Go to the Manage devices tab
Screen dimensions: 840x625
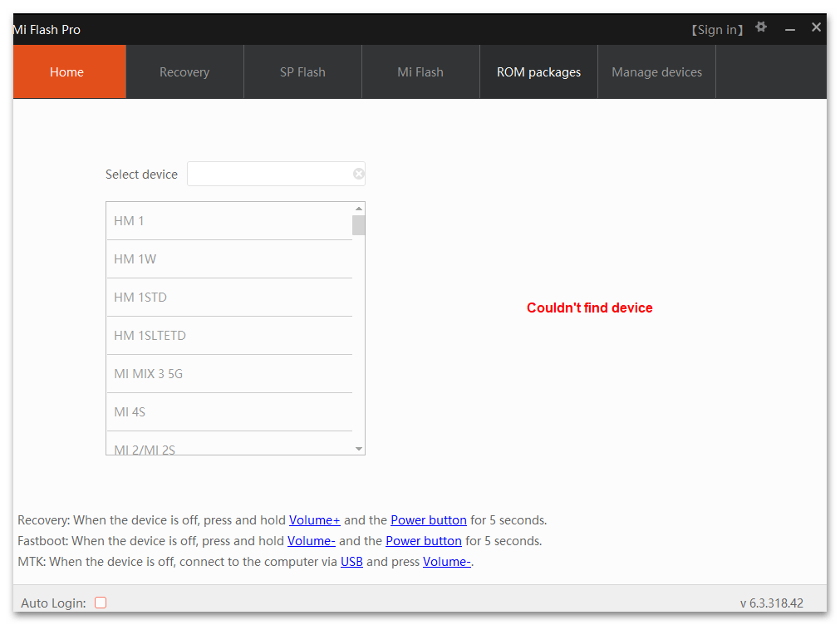click(x=656, y=71)
